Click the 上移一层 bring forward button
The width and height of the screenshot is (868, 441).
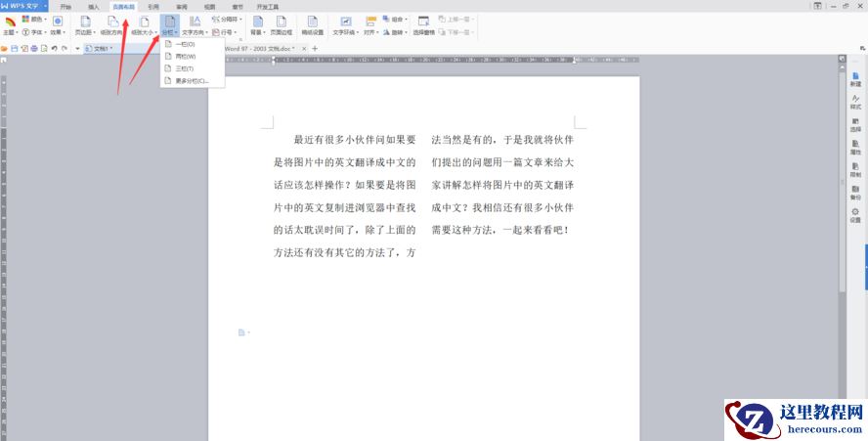pyautogui.click(x=456, y=20)
